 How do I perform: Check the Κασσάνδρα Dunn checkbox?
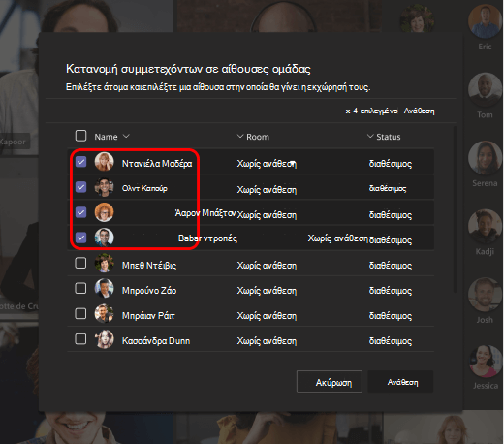click(x=80, y=339)
